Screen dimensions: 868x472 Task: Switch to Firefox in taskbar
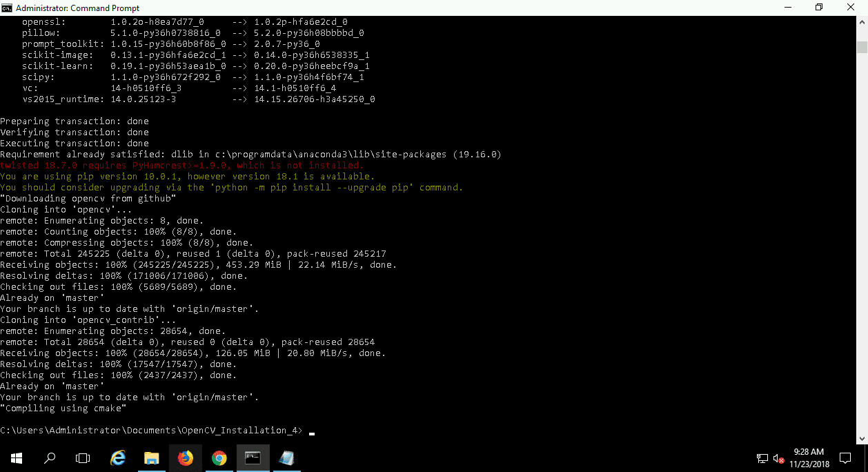pos(186,458)
